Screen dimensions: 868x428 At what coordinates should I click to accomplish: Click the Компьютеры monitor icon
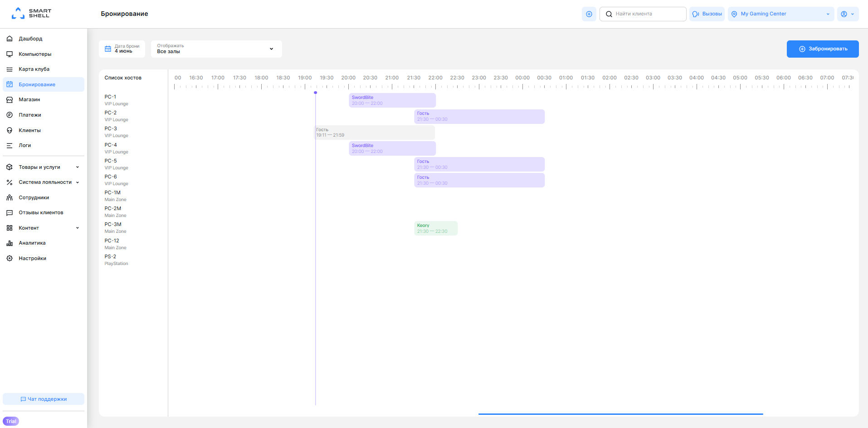tap(10, 54)
